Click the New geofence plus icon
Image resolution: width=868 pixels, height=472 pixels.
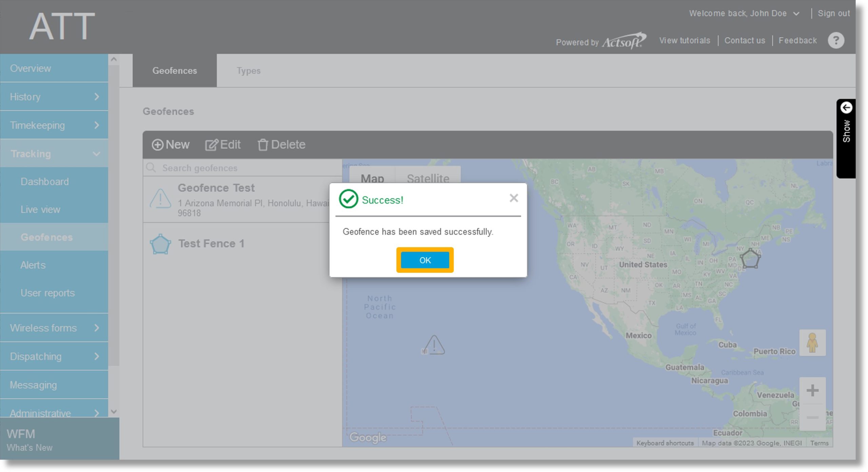[x=157, y=145]
